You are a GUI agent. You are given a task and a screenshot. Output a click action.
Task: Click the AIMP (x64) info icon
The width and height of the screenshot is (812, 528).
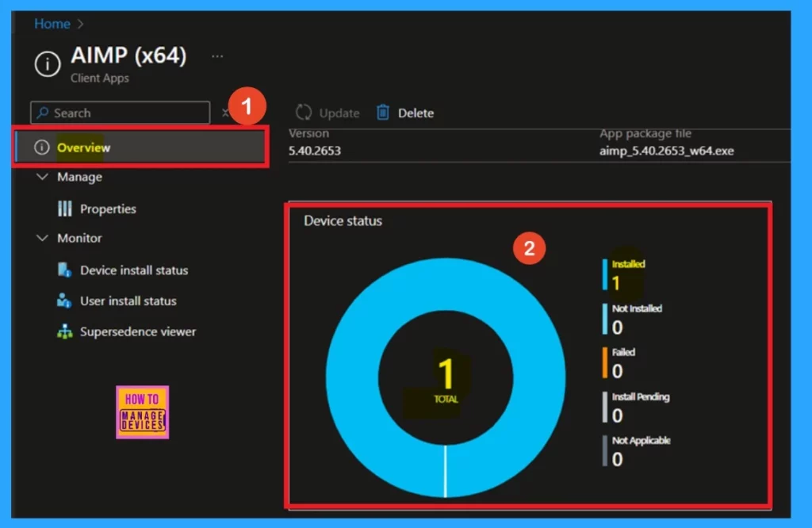(x=48, y=64)
